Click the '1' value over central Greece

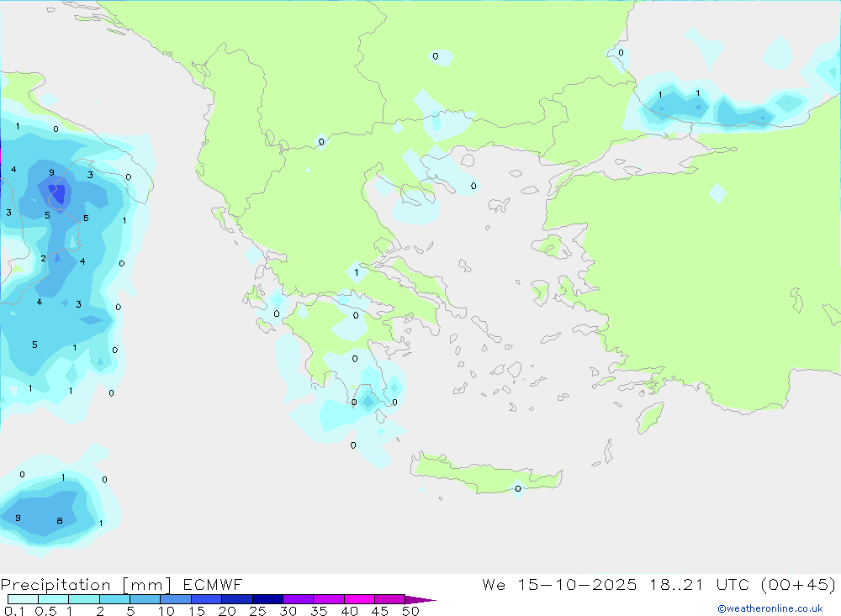coord(356,272)
